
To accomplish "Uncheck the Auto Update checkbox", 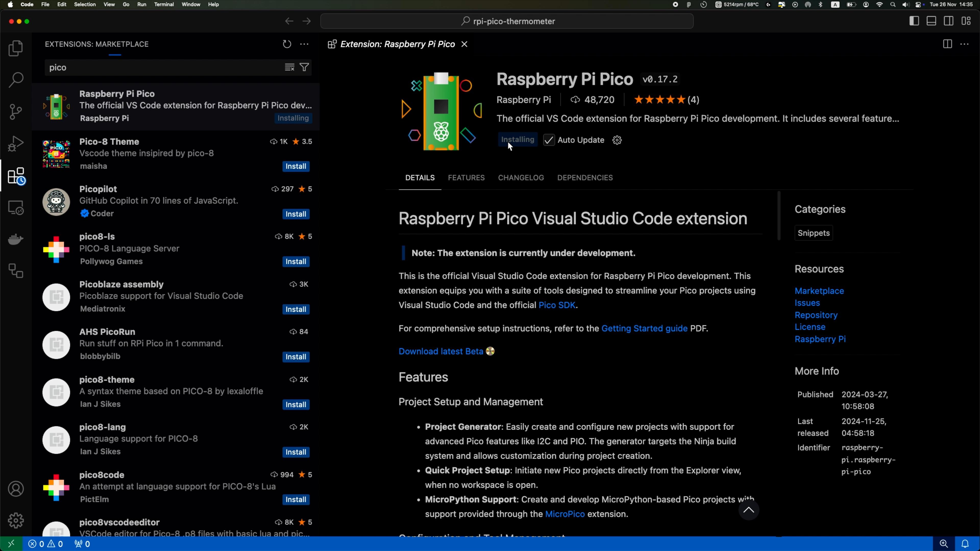I will (549, 140).
